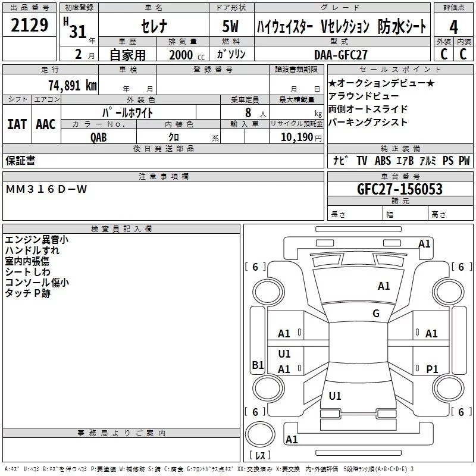This screenshot has width=476, height=476.
Task: Click the ガソリン fuel type field
Action: (233, 54)
